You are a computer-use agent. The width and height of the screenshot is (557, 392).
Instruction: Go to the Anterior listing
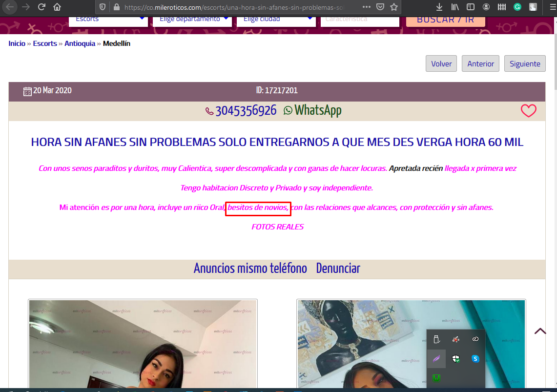tap(480, 63)
